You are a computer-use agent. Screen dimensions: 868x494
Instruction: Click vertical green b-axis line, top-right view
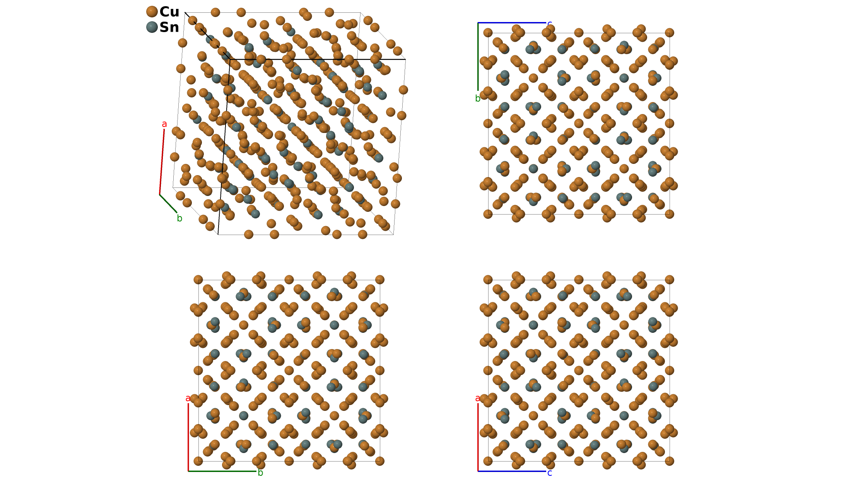pyautogui.click(x=478, y=56)
